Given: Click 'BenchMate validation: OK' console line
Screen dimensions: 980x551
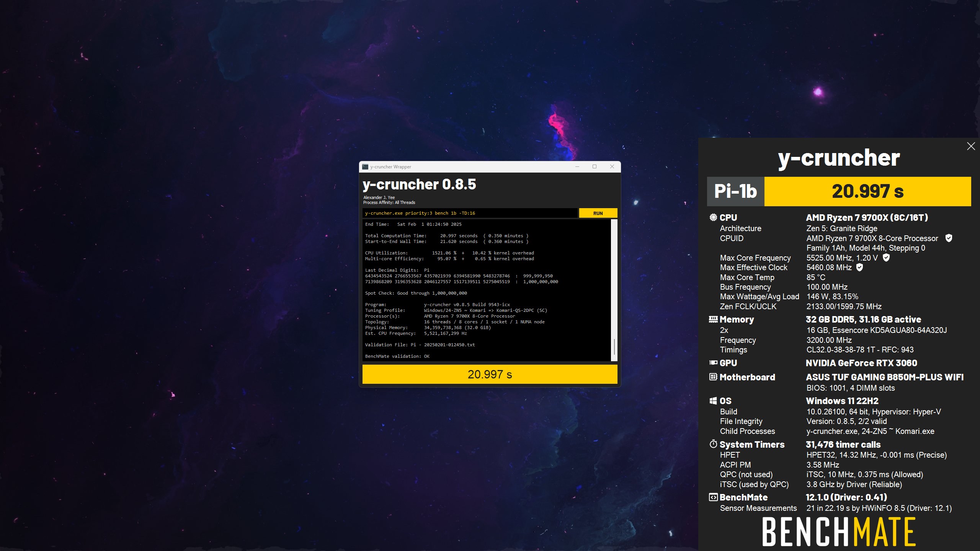Looking at the screenshot, I should click(x=397, y=356).
